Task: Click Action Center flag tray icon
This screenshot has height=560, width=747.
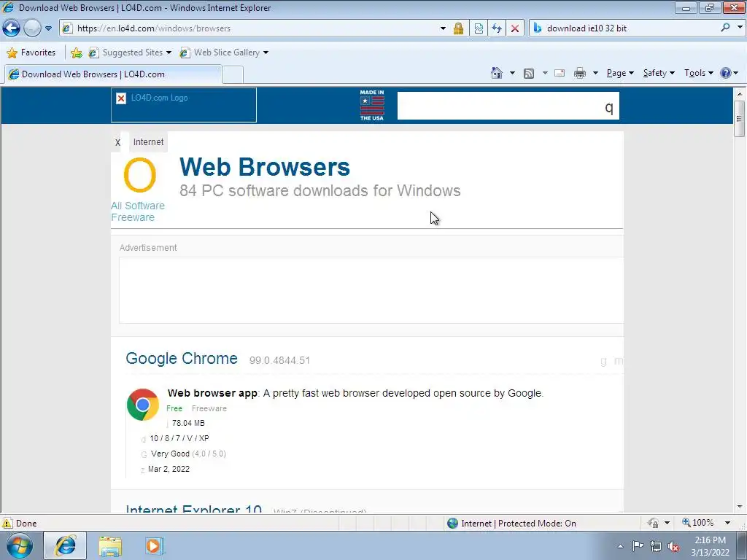Action: [x=638, y=546]
